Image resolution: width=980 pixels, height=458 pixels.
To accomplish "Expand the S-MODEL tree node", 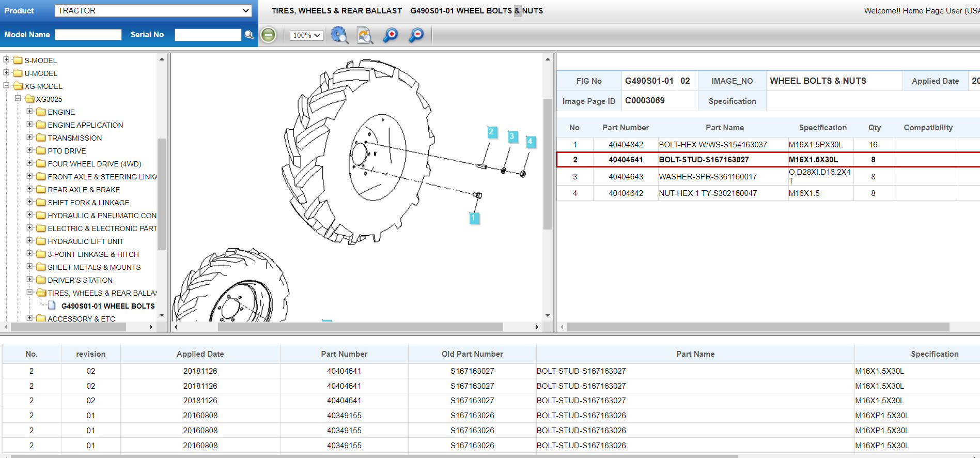I will coord(6,59).
